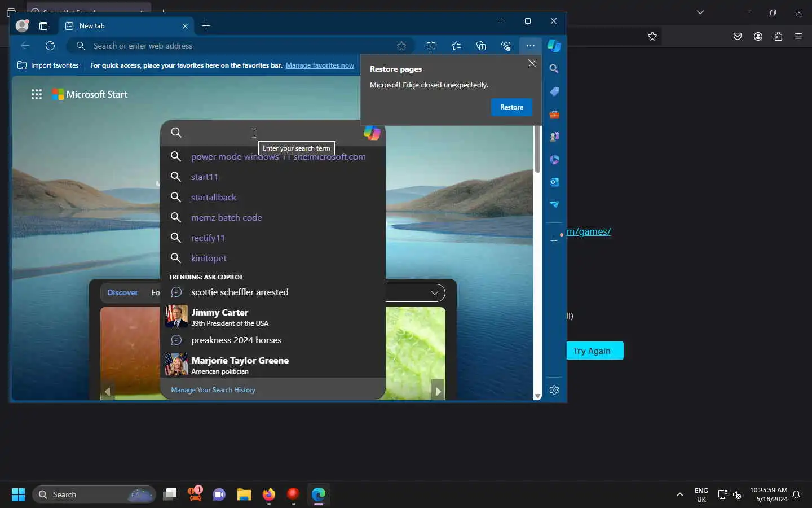
Task: Click the Edge page vertical scrollbar
Action: pyautogui.click(x=537, y=149)
